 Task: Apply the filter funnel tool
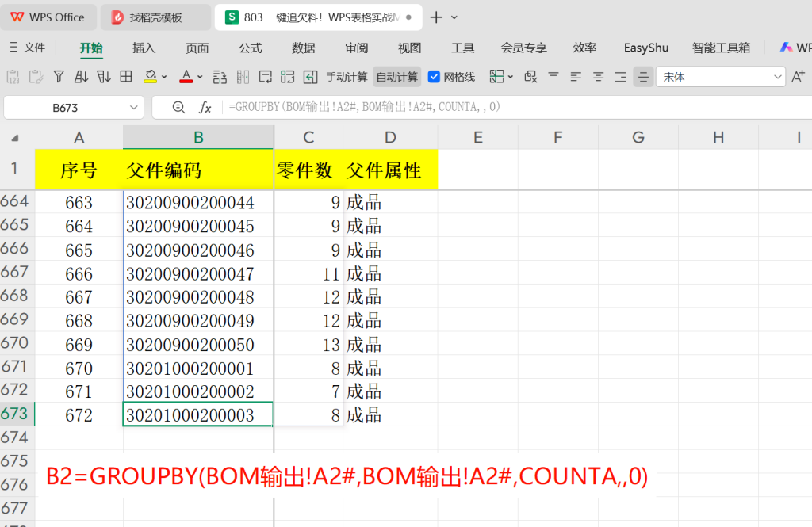click(59, 77)
